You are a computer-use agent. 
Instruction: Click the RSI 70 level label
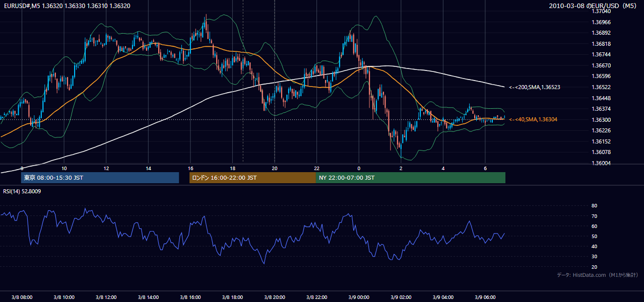click(x=594, y=216)
